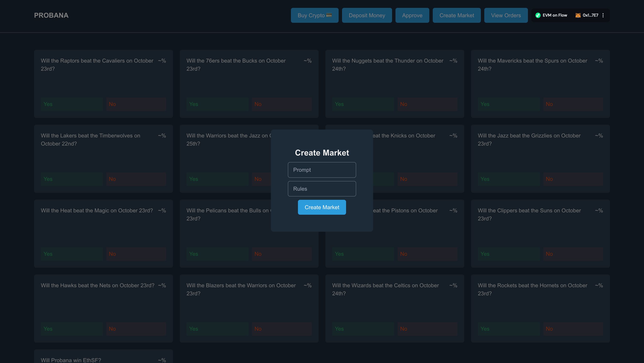Open 'Will Probana win EthSF?' market title
644x363 pixels.
click(x=71, y=360)
